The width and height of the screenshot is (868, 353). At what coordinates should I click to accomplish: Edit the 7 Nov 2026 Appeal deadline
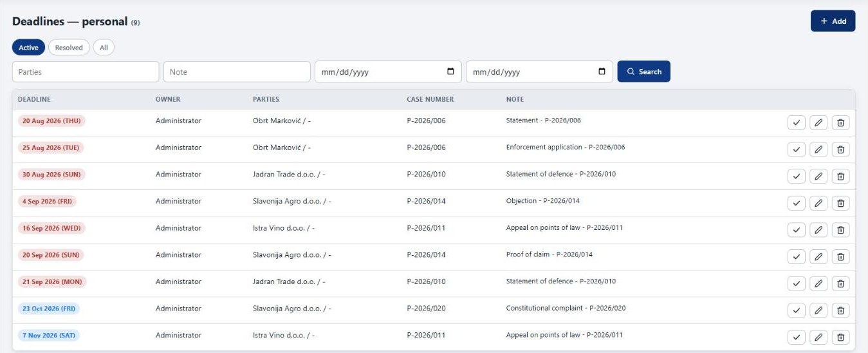(818, 337)
